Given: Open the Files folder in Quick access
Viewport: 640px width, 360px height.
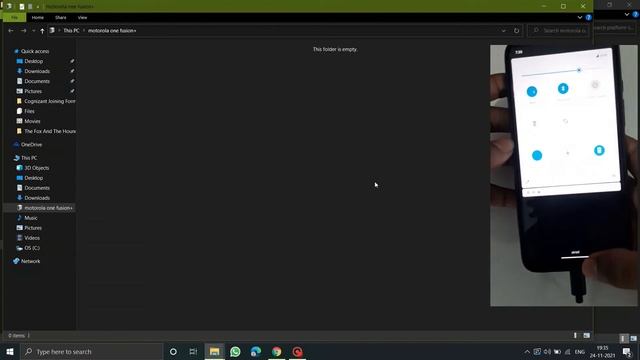Looking at the screenshot, I should (29, 111).
